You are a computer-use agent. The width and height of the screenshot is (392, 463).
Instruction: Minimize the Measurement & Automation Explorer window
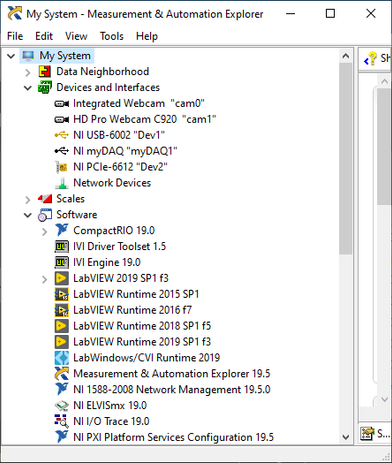click(291, 14)
